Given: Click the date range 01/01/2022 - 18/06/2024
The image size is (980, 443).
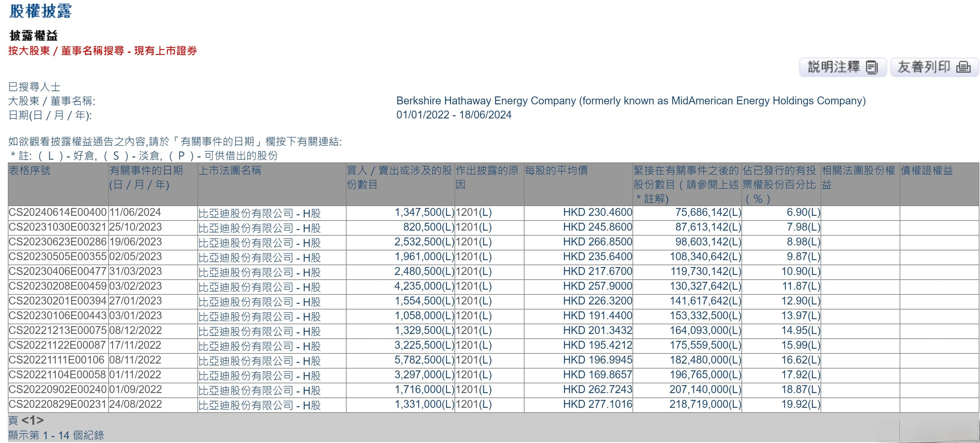Looking at the screenshot, I should [454, 115].
